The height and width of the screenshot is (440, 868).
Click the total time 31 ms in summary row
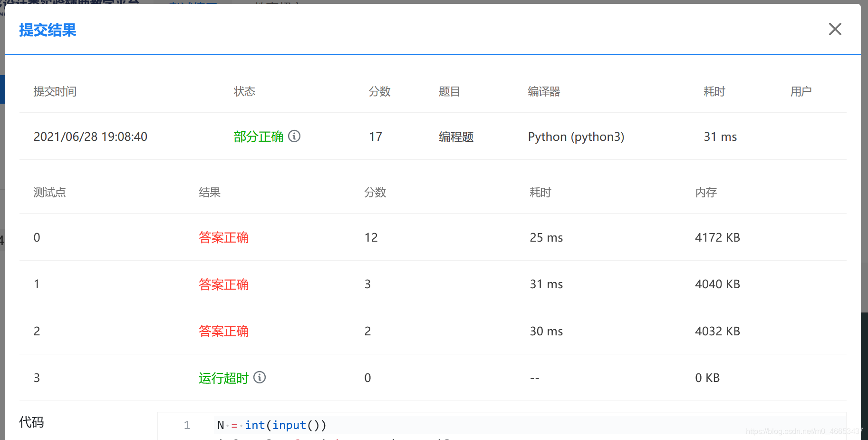pos(720,137)
